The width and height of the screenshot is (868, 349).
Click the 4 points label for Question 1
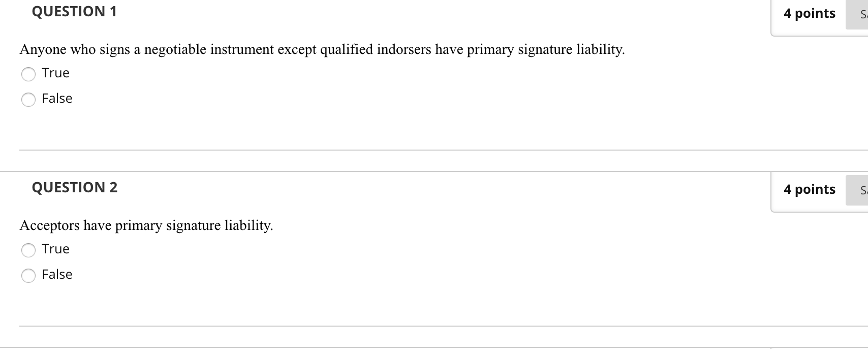[x=809, y=14]
